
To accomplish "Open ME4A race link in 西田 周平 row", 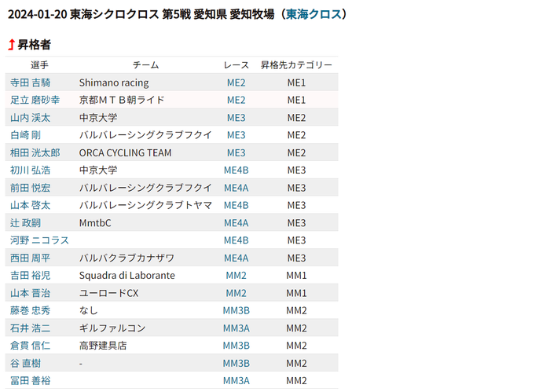I will pos(236,258).
